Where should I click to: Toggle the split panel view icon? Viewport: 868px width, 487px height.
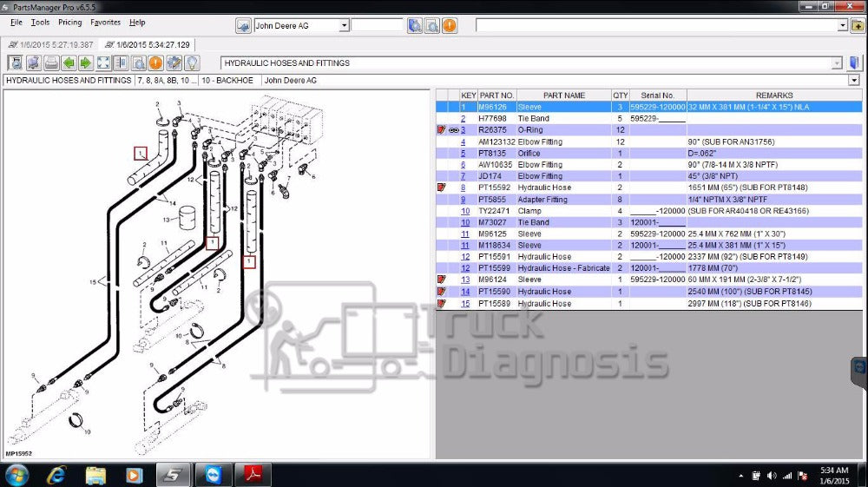coord(121,63)
